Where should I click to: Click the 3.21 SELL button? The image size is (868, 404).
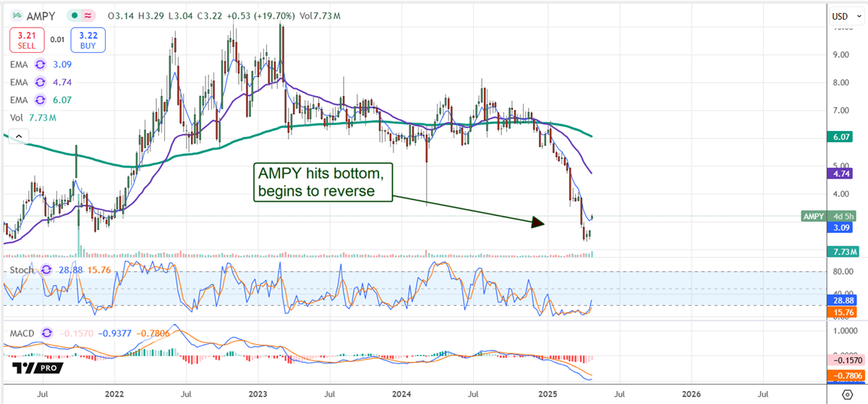pos(27,40)
